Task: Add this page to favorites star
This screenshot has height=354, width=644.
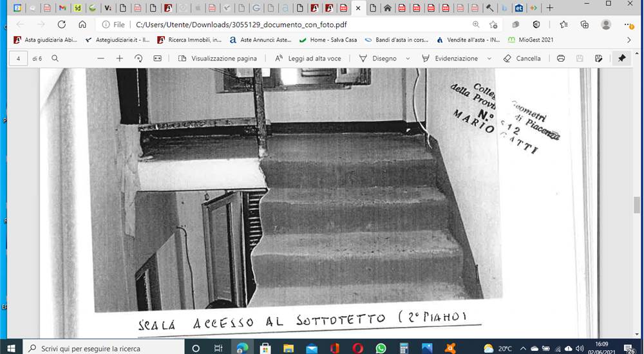Action: [493, 24]
